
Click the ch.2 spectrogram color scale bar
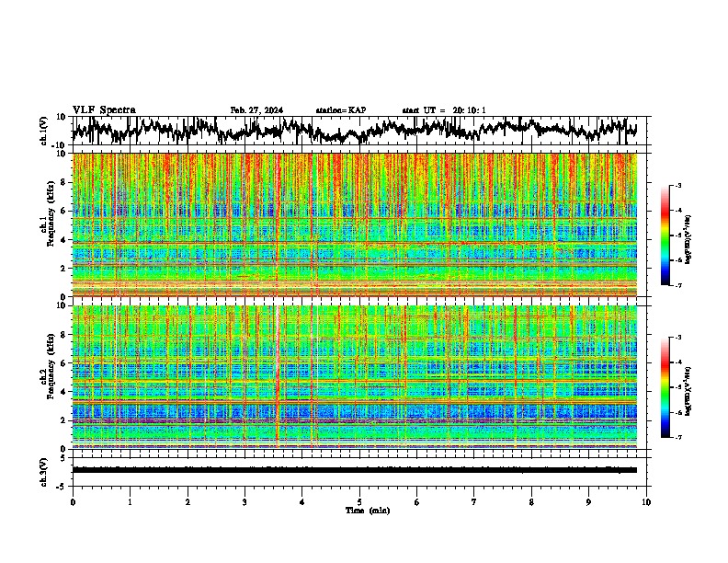[665, 387]
